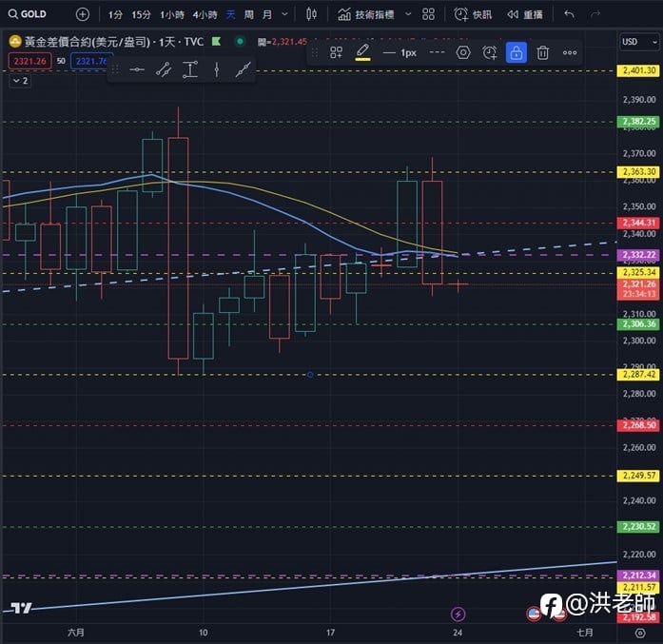The height and width of the screenshot is (644, 663).
Task: Add alert on drawing clock icon
Action: tap(490, 53)
